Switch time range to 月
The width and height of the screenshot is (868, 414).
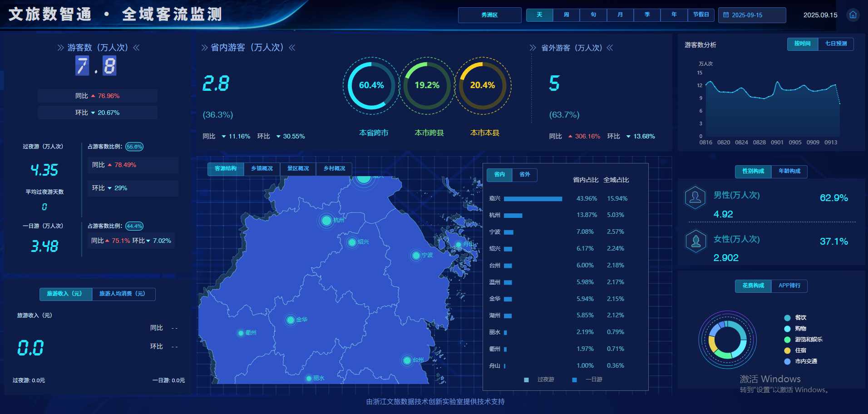point(620,15)
